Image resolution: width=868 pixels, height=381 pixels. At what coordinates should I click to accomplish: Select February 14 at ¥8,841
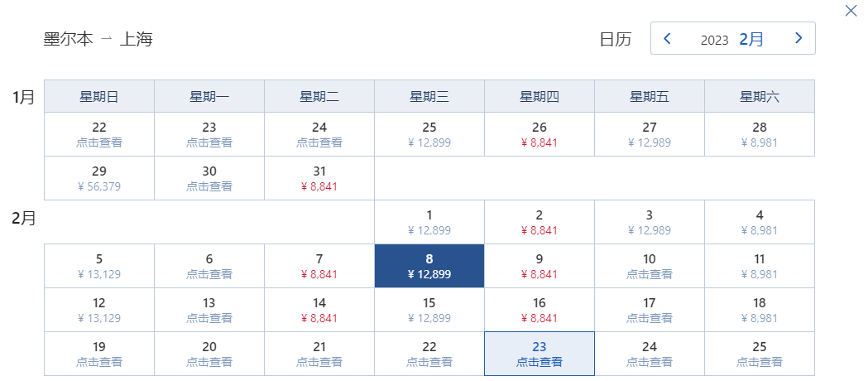pos(319,310)
